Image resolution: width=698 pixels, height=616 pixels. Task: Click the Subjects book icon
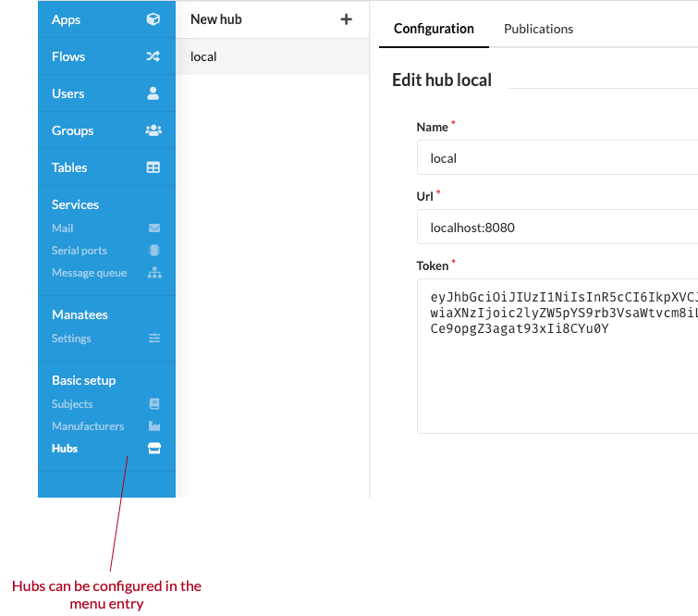(154, 404)
